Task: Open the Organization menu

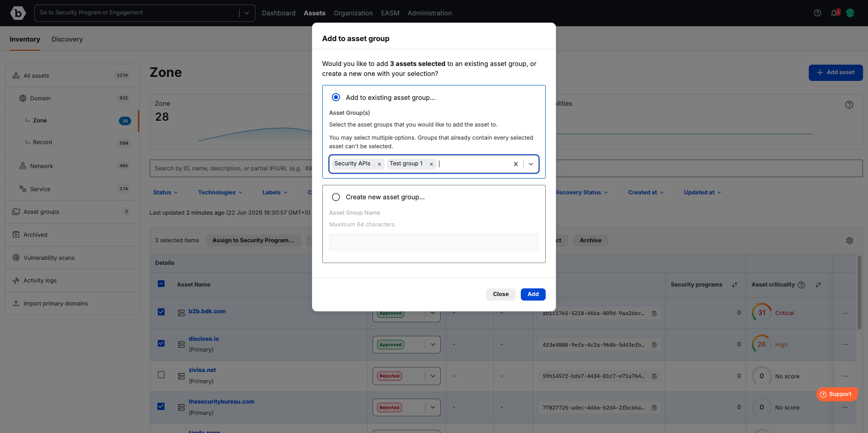Action: click(x=353, y=13)
